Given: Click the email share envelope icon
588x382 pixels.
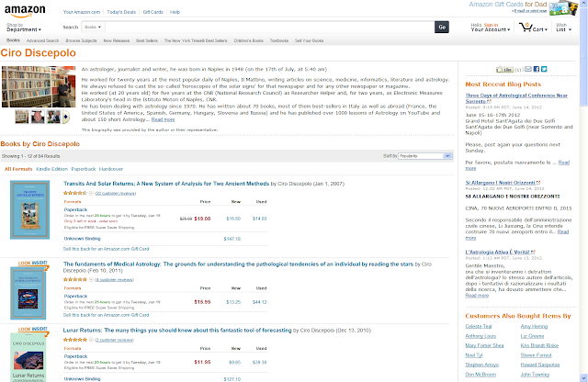Looking at the screenshot, I should (528, 69).
